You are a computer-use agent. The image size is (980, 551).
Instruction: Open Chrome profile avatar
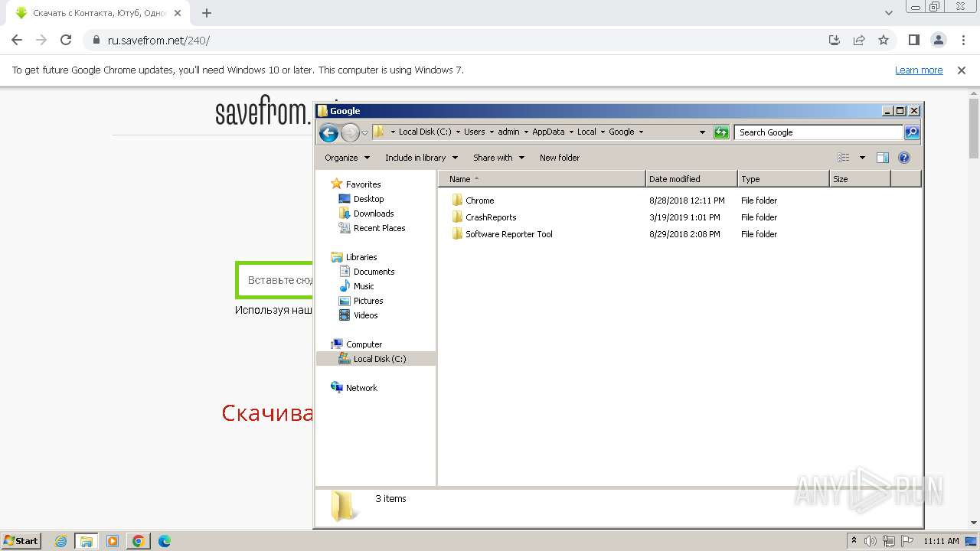tap(938, 40)
